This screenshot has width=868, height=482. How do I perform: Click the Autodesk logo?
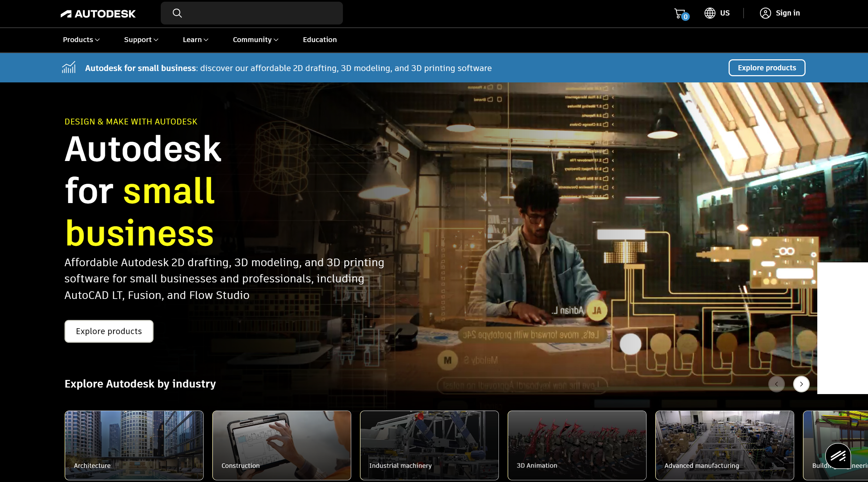[x=98, y=14]
